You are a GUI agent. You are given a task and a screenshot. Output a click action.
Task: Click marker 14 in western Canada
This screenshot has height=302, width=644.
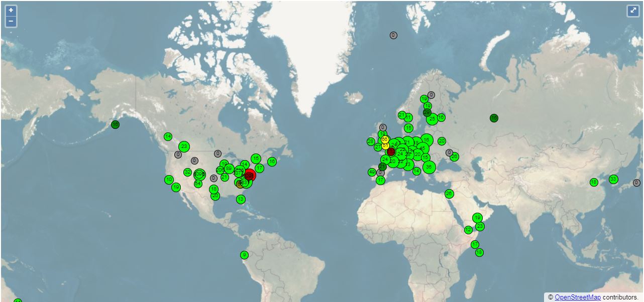pyautogui.click(x=168, y=136)
